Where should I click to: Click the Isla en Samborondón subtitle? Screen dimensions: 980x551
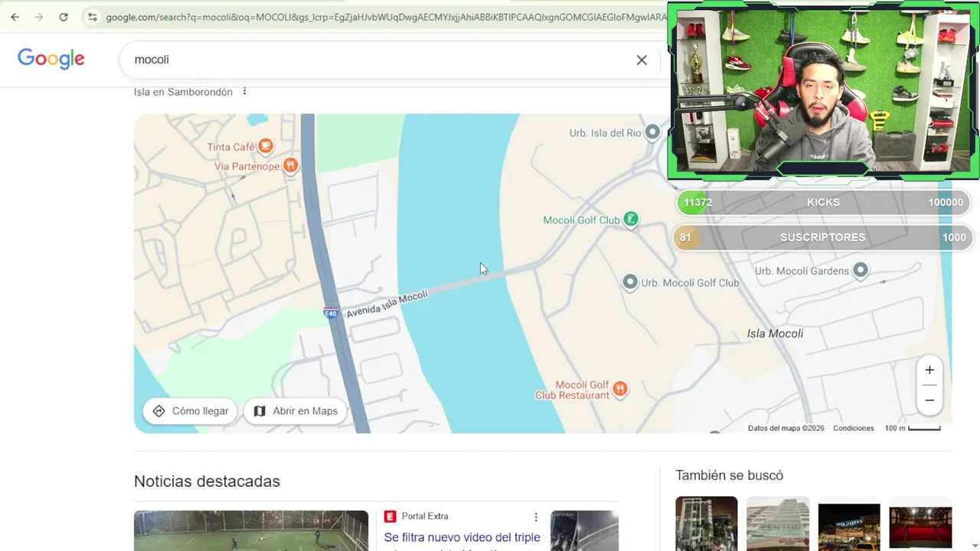[183, 92]
